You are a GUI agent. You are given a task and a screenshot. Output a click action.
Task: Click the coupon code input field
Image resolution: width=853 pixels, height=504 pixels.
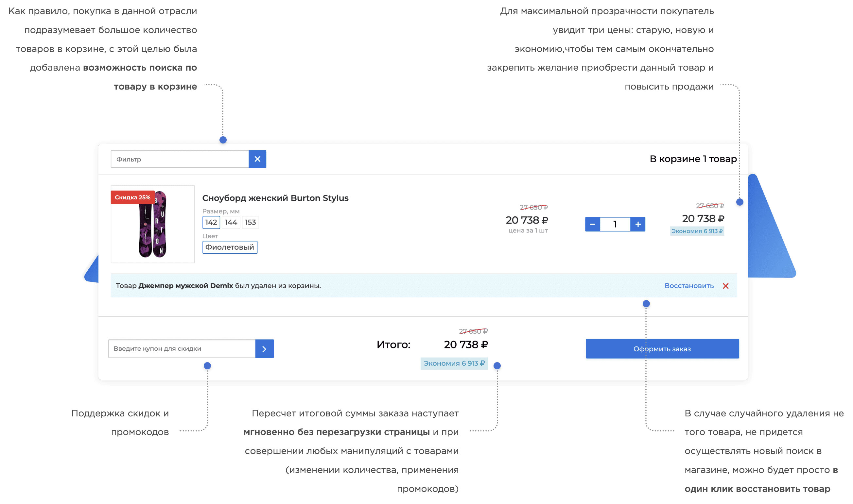coord(182,349)
